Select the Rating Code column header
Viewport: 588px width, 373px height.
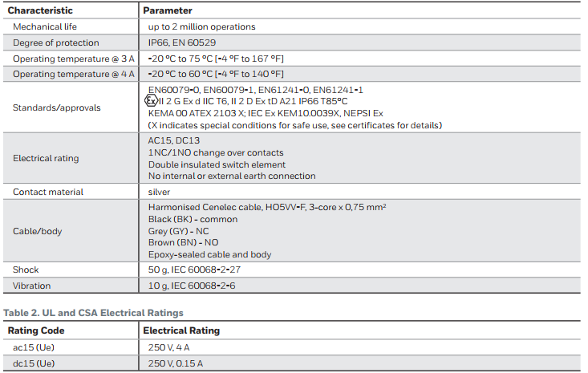pos(36,330)
